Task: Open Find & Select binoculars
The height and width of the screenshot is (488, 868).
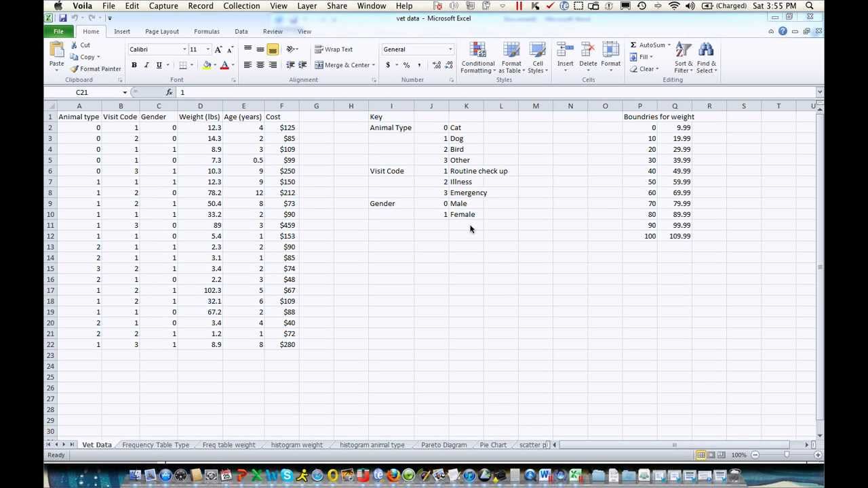Action: 706,58
